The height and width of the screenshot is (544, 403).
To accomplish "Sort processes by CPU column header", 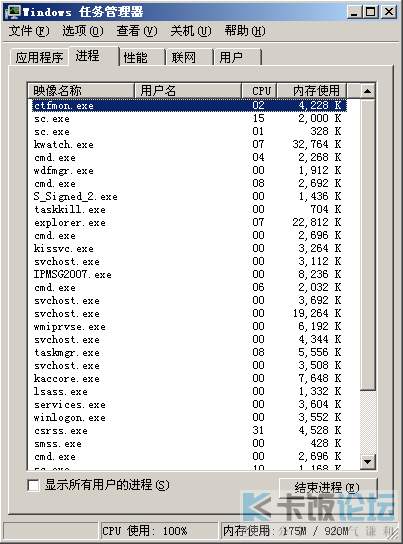I will point(259,91).
